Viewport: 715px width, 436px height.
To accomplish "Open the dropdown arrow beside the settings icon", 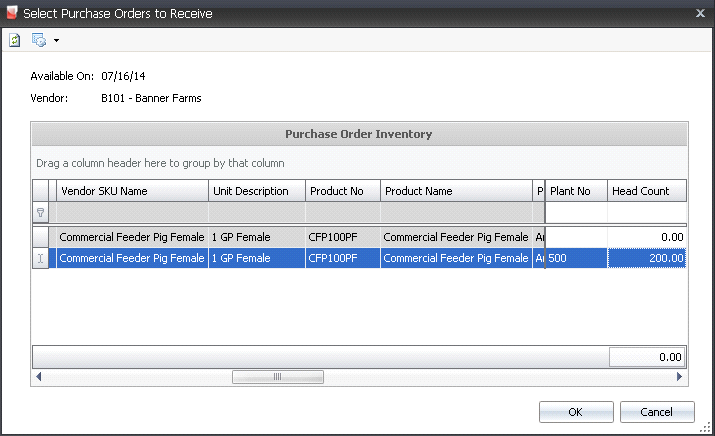I will 56,41.
